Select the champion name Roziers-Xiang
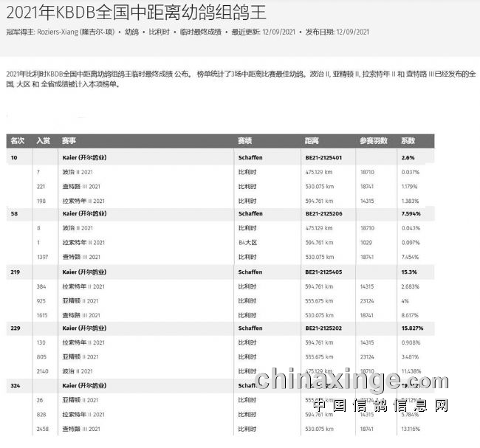Viewport: 480px width, 448px height. 58,32
